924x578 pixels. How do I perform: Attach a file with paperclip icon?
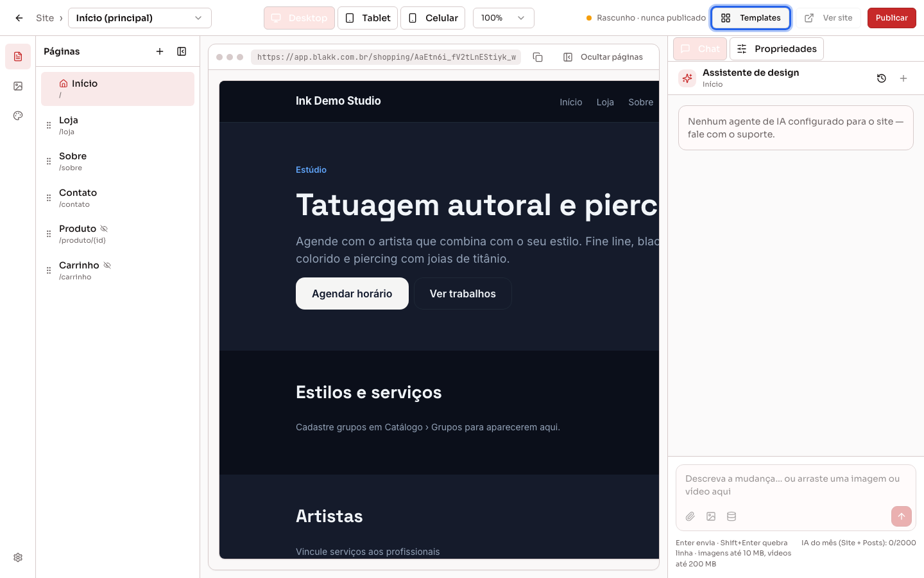click(x=690, y=516)
